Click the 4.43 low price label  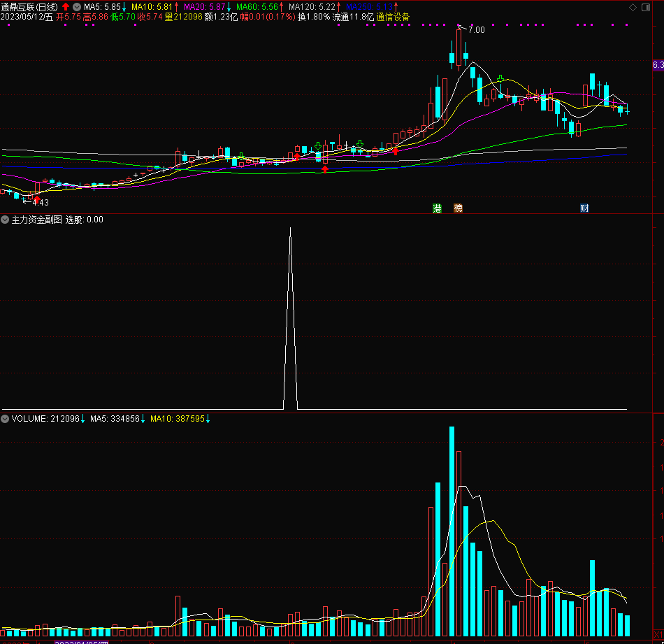tap(41, 203)
